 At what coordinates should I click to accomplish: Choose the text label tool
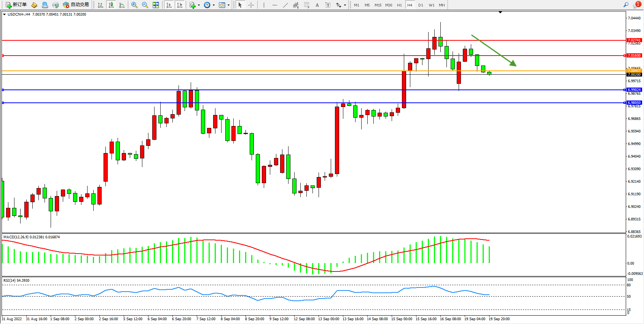coord(317,5)
